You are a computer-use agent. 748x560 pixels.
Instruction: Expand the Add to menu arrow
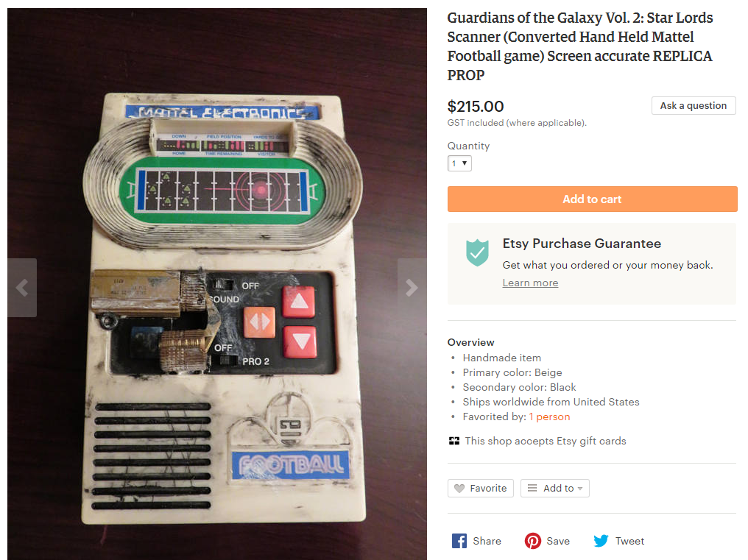point(580,489)
